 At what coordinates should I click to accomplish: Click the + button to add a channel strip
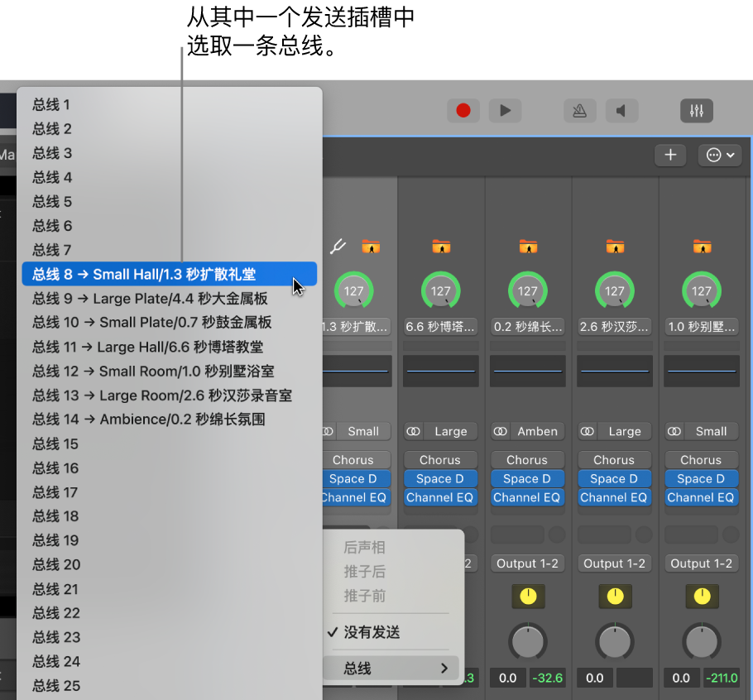pos(669,155)
